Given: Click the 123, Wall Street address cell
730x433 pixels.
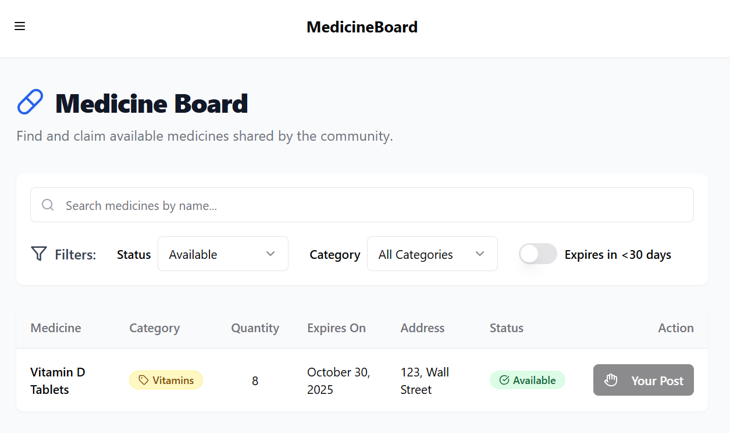Looking at the screenshot, I should coord(425,380).
